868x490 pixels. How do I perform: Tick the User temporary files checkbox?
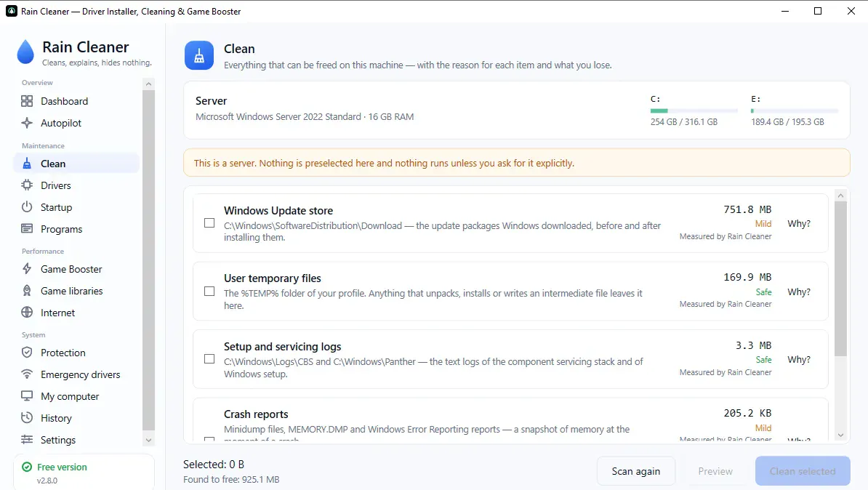209,292
